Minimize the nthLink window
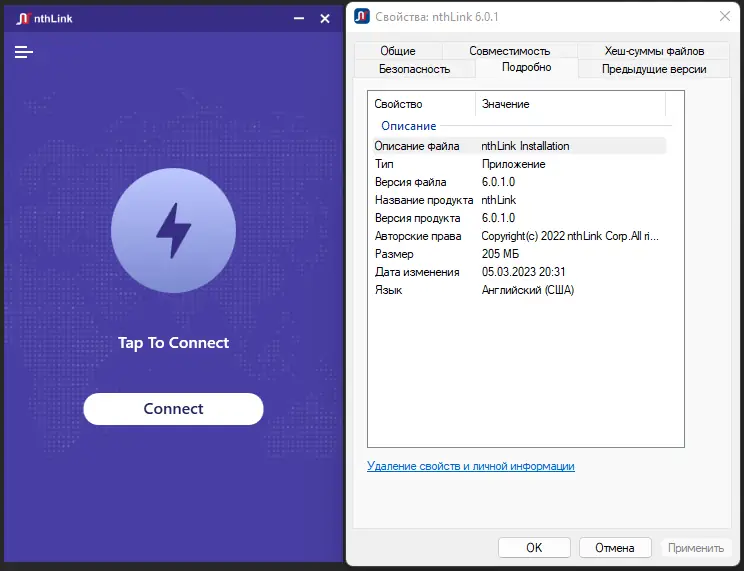744x571 pixels. [x=299, y=19]
